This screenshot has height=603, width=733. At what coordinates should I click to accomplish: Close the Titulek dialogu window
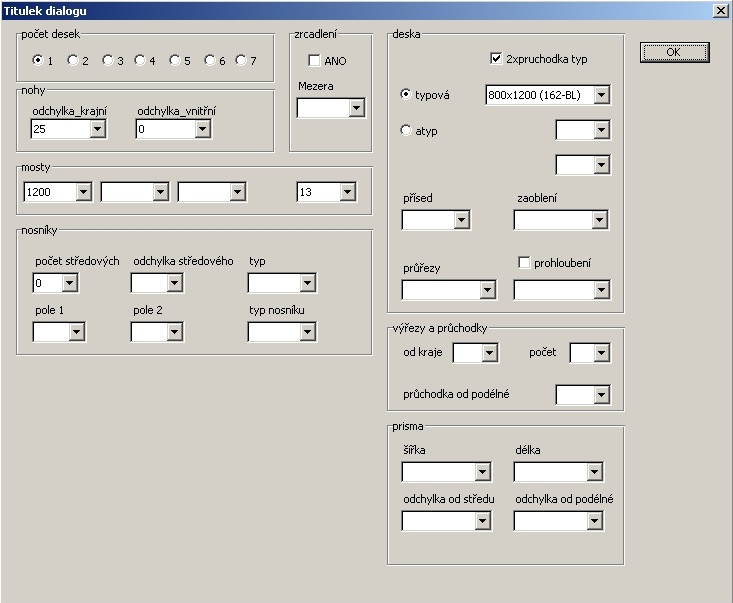click(720, 10)
